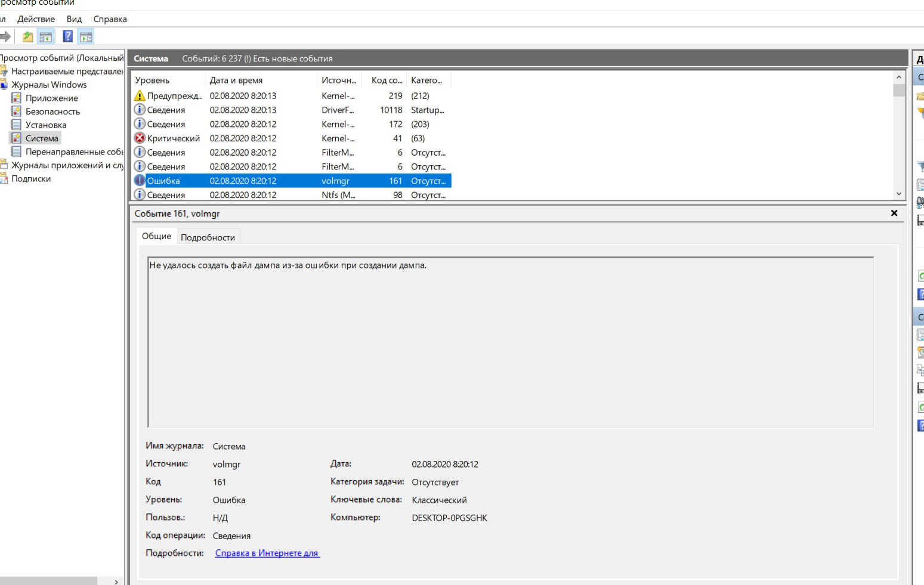Click the 'Событий: 6 237 (!) Есть новые события' header text
This screenshot has width=924, height=585.
[257, 58]
